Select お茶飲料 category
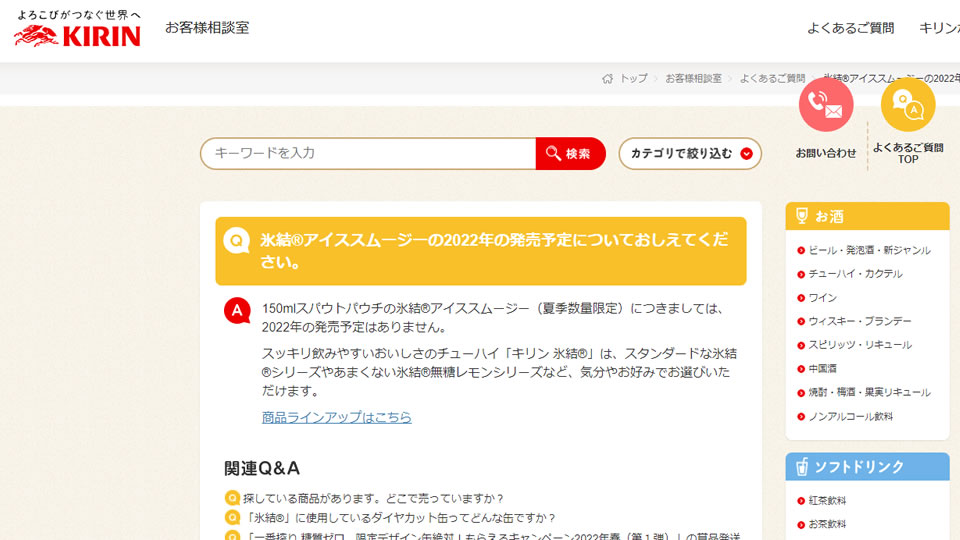This screenshot has height=540, width=960. [x=827, y=525]
